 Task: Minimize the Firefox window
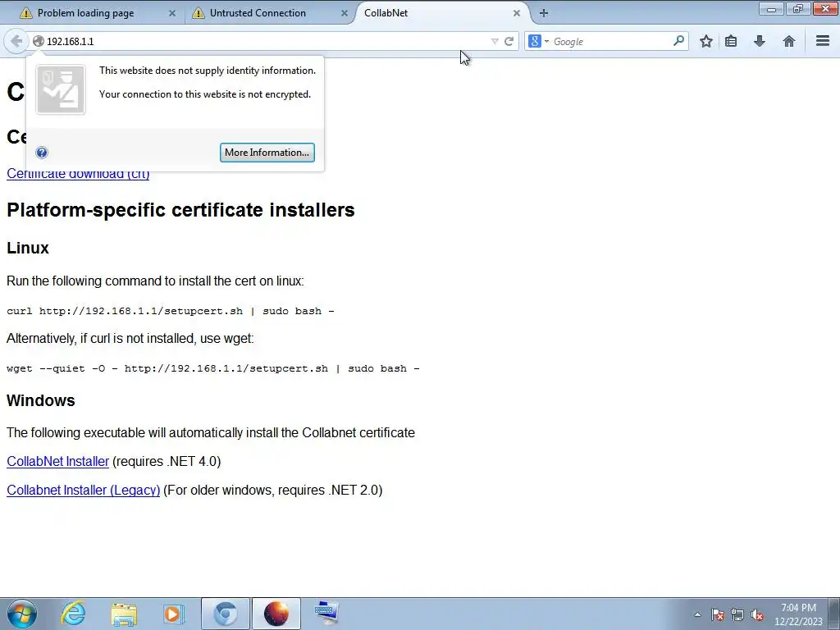771,9
